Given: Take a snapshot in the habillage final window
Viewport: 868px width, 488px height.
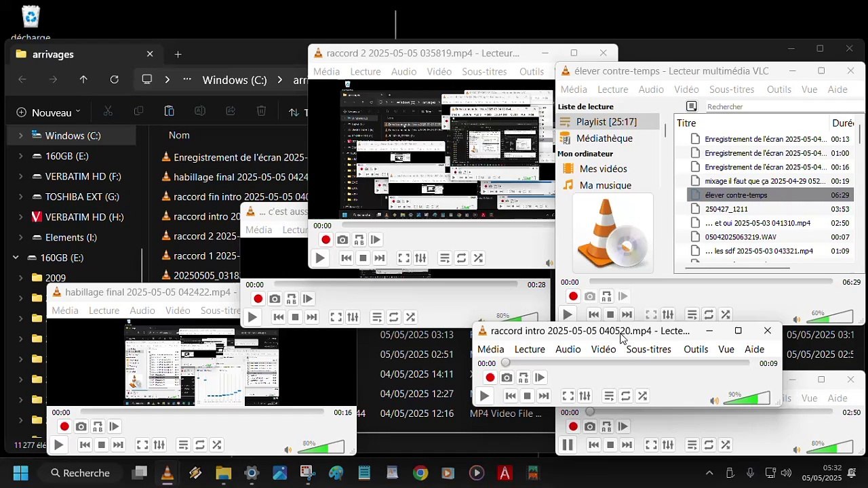Looking at the screenshot, I should pos(81,427).
